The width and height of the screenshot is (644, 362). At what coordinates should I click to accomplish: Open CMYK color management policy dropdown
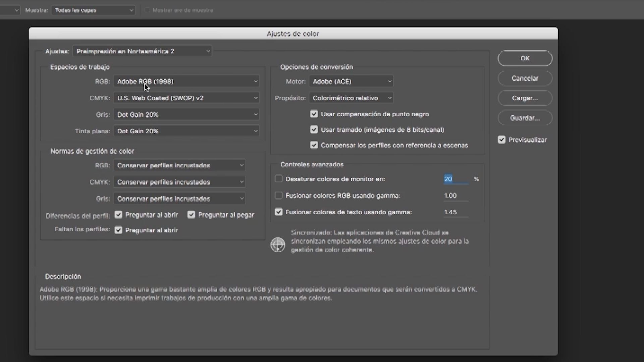179,182
